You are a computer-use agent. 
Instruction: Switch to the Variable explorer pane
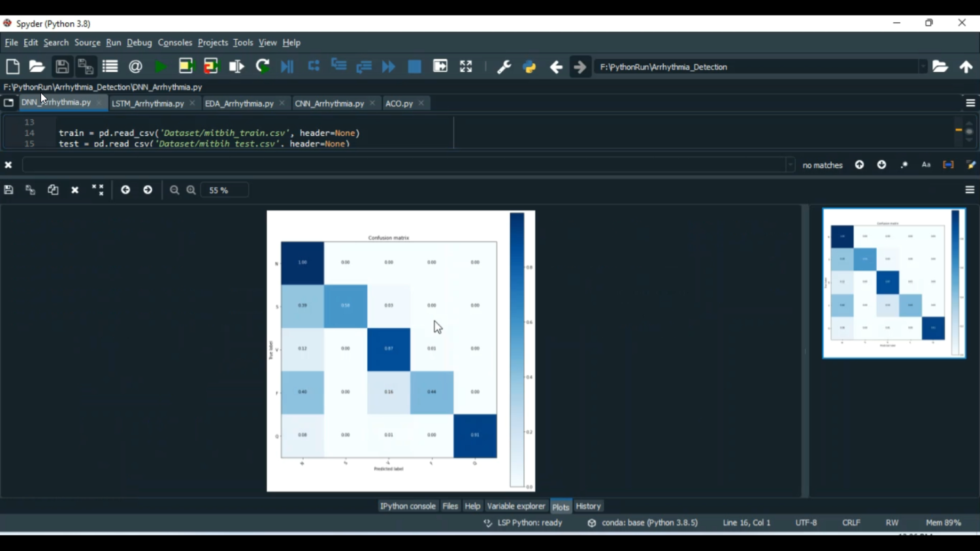pyautogui.click(x=515, y=506)
